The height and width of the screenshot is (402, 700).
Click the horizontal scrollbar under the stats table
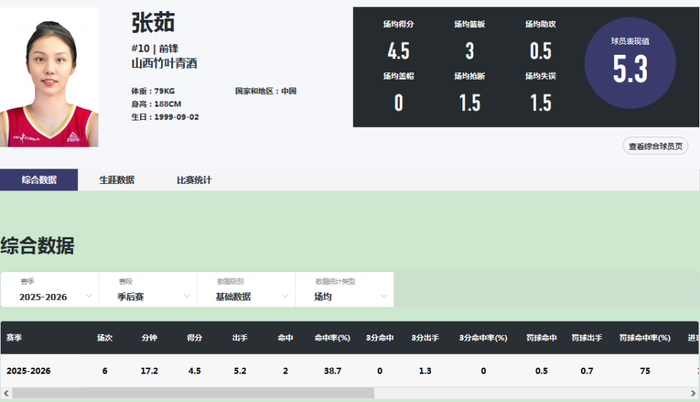pyautogui.click(x=190, y=394)
